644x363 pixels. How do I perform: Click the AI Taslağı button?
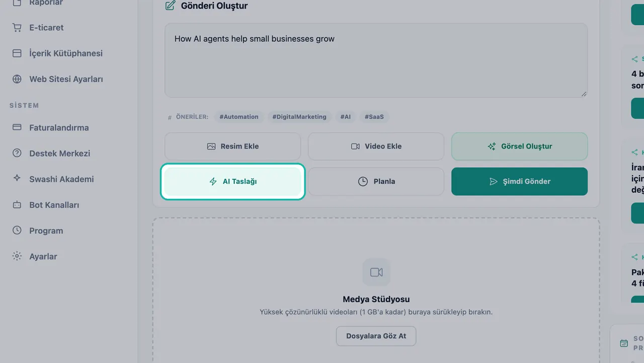233,182
